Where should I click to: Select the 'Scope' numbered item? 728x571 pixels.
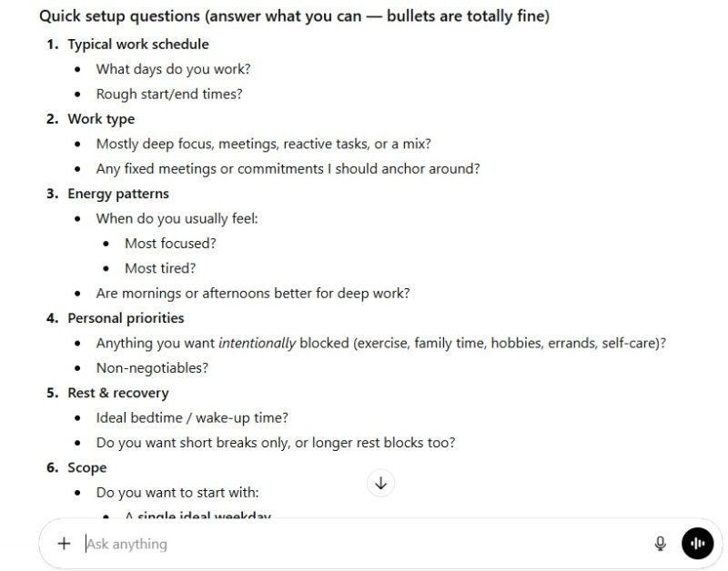pyautogui.click(x=86, y=466)
